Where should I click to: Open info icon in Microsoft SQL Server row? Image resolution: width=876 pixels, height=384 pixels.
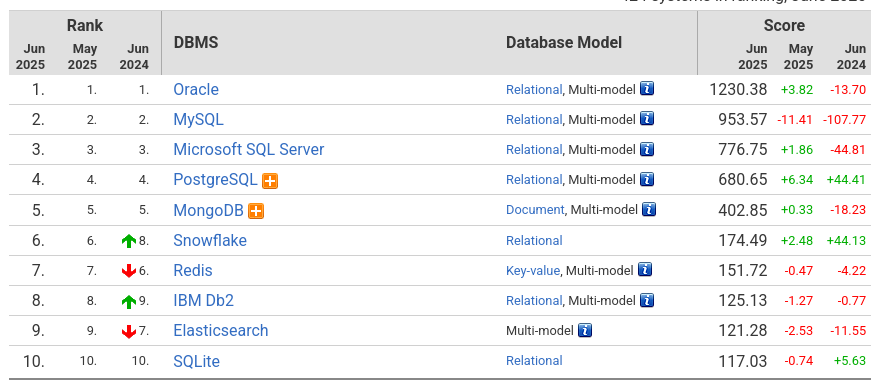tap(647, 149)
